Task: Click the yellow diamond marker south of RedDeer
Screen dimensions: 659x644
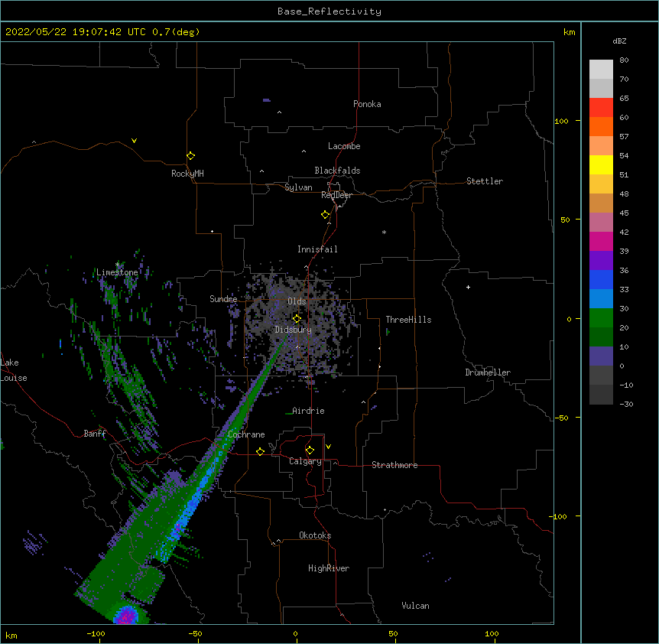Action: [x=326, y=215]
